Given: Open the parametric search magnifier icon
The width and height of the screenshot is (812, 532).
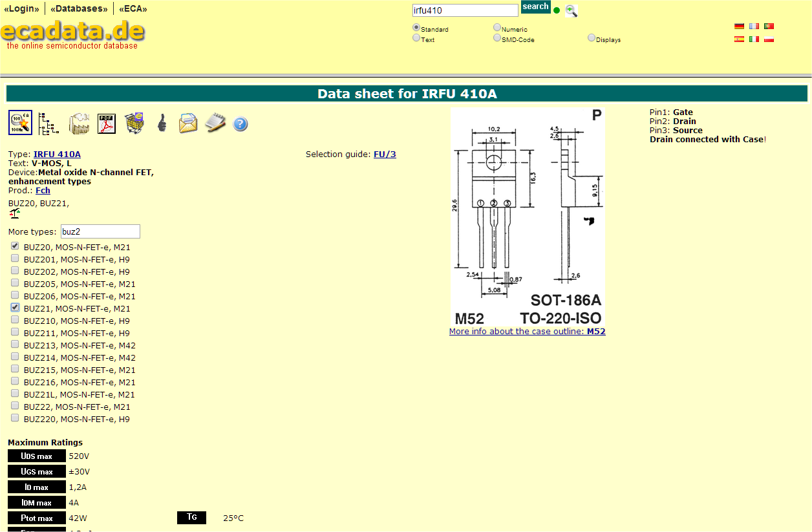Looking at the screenshot, I should pyautogui.click(x=20, y=122).
